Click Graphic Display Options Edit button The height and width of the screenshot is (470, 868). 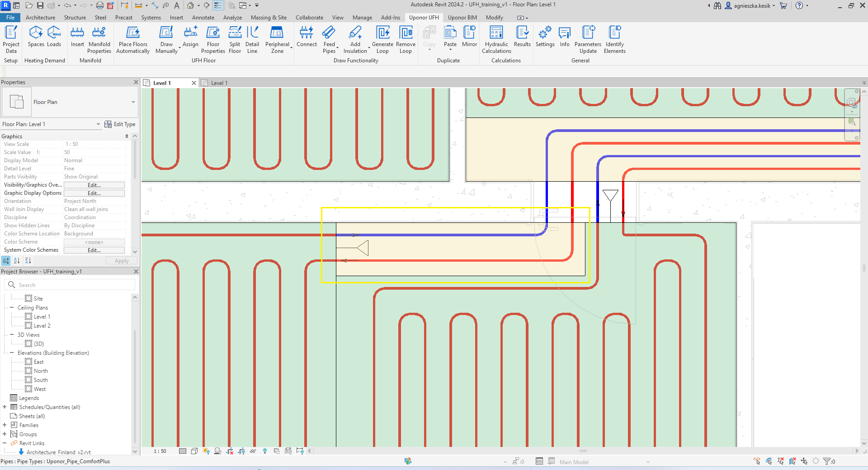click(x=94, y=193)
